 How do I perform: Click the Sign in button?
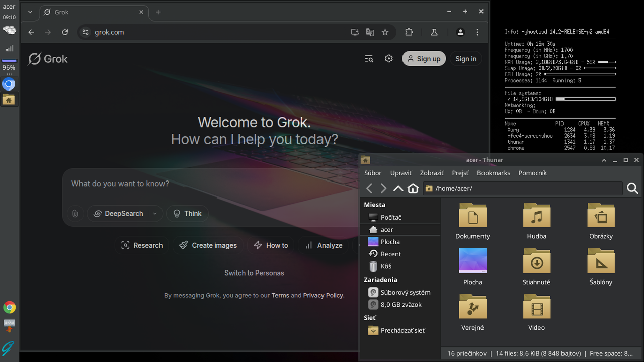click(466, 59)
